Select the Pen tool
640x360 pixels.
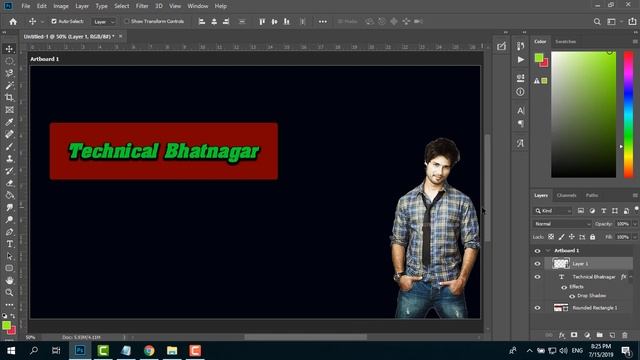(9, 232)
